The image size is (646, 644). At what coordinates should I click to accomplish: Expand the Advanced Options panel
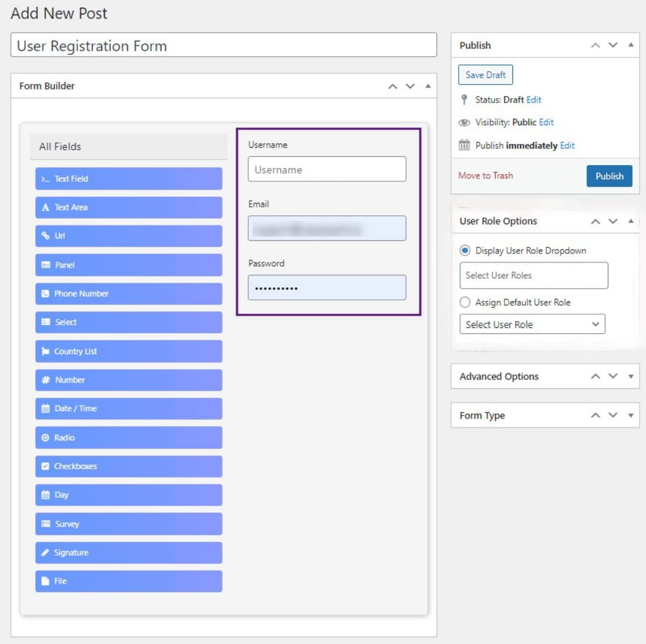(630, 376)
